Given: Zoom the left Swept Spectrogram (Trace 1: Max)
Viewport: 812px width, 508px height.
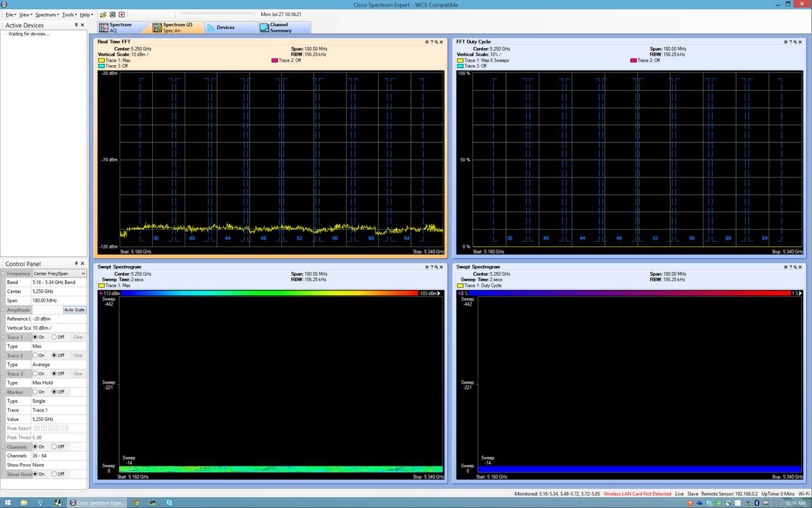Looking at the screenshot, I should point(436,267).
